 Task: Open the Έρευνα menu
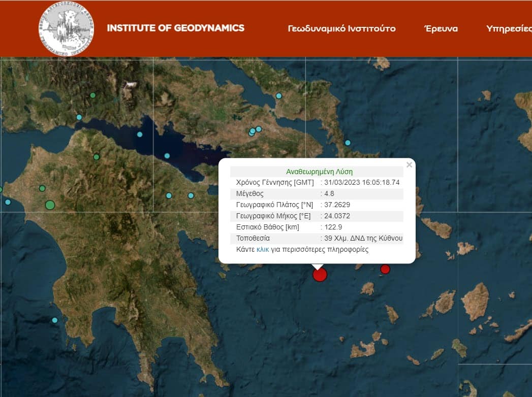[441, 28]
